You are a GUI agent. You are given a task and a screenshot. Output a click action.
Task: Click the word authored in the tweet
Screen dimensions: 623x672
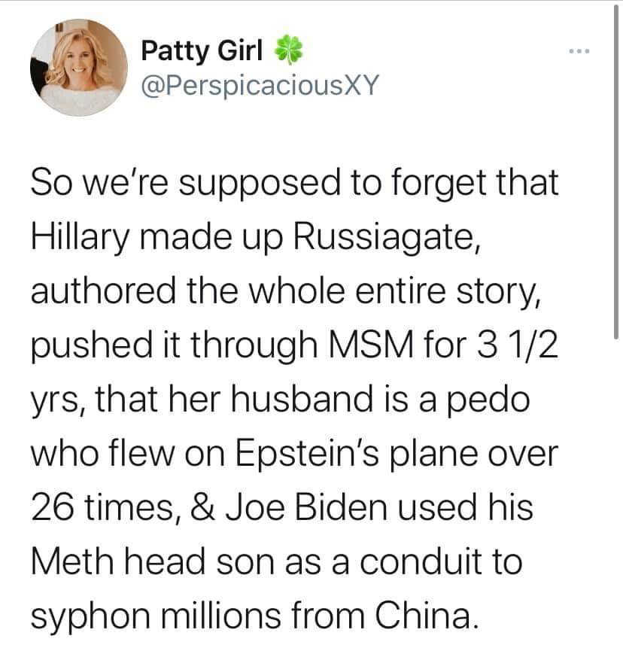(103, 291)
